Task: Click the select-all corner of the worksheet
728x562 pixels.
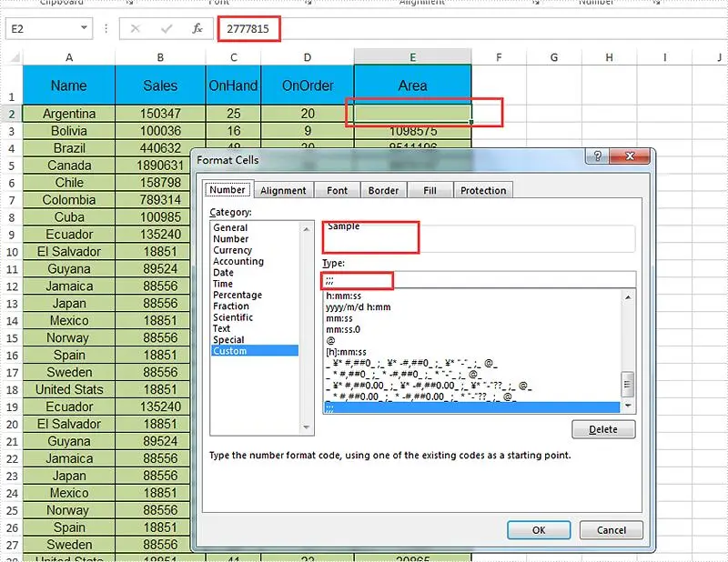Action: click(14, 57)
